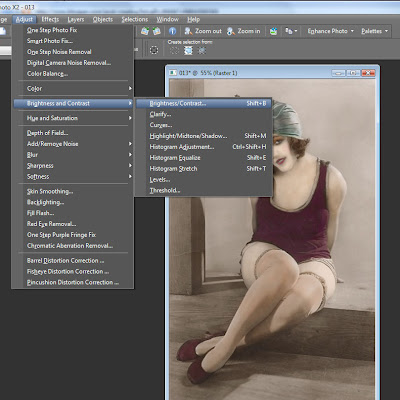Select Histogram Adjustment...

click(203, 147)
